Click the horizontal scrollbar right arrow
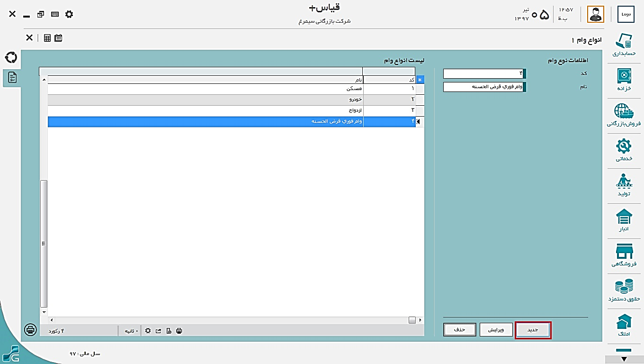 [420, 320]
